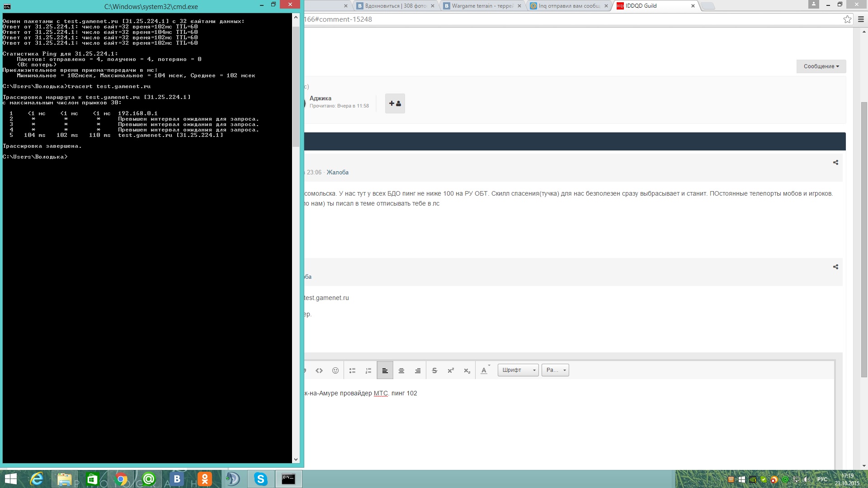Image resolution: width=868 pixels, height=488 pixels.
Task: Insert a bulleted list
Action: (352, 371)
